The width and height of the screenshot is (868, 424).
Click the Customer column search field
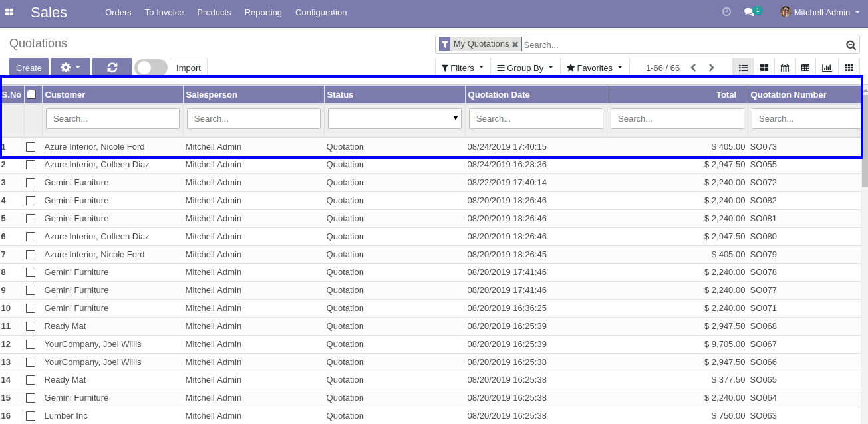[x=112, y=118]
